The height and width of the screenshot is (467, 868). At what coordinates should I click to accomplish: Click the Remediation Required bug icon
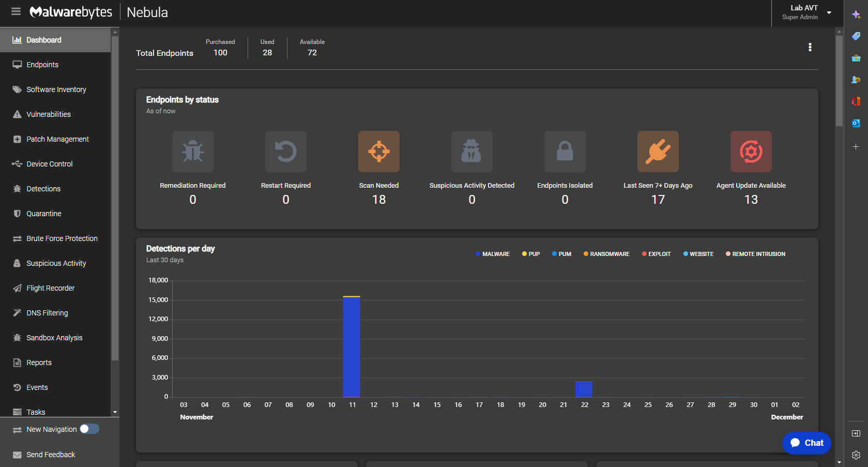[192, 152]
